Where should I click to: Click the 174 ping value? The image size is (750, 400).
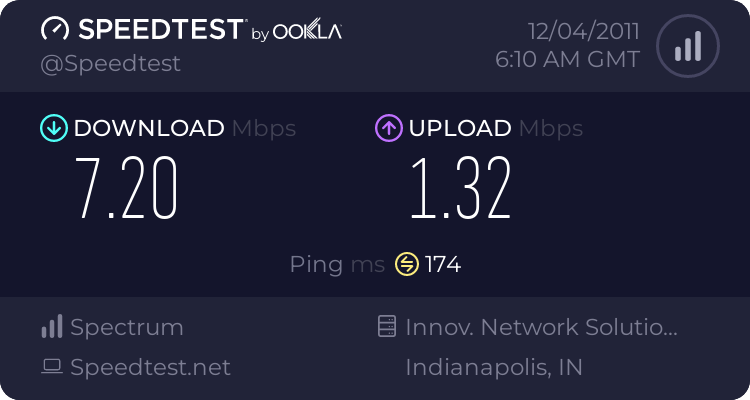point(443,264)
